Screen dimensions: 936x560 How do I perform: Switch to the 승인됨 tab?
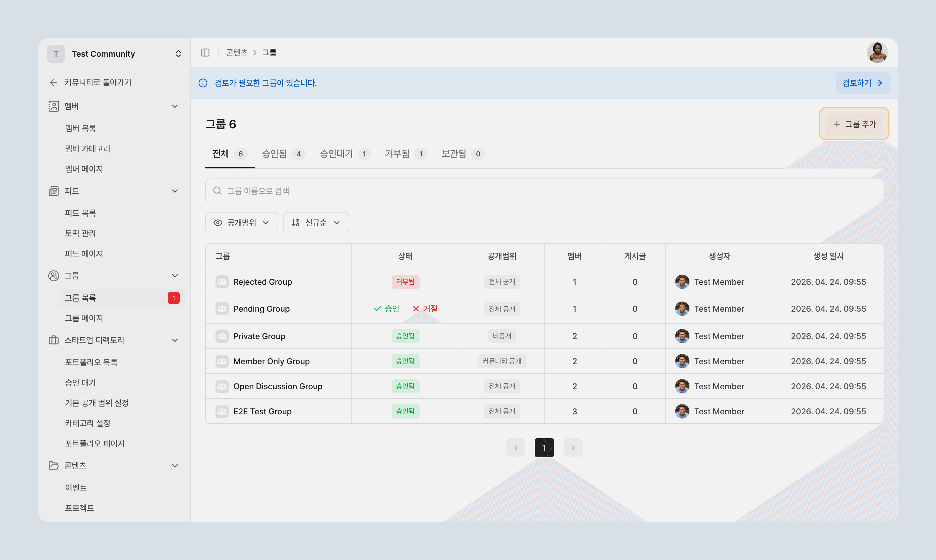click(x=284, y=154)
